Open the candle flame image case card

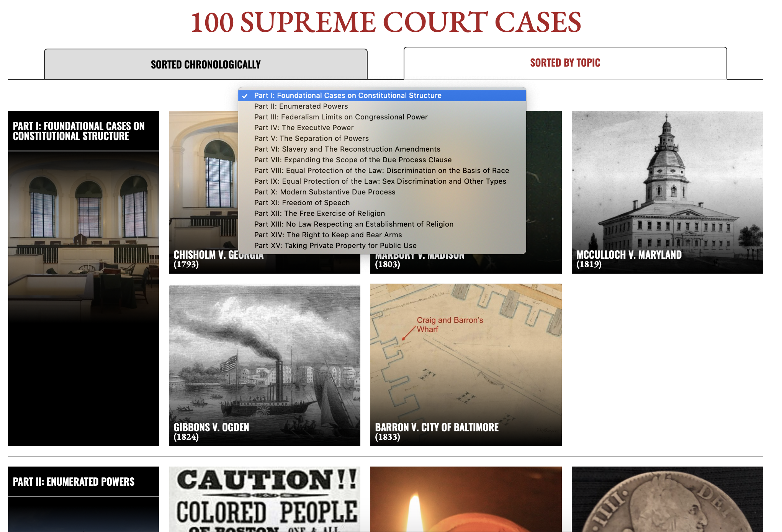[x=466, y=499]
